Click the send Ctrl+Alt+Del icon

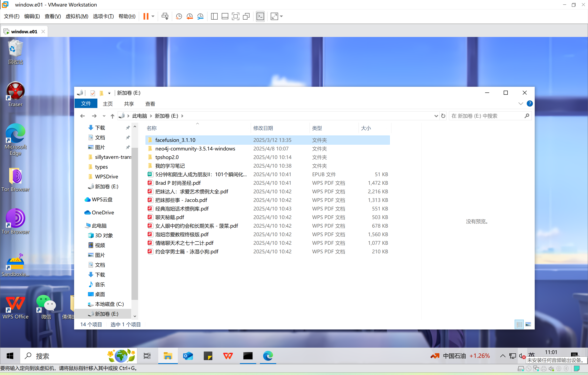point(165,16)
